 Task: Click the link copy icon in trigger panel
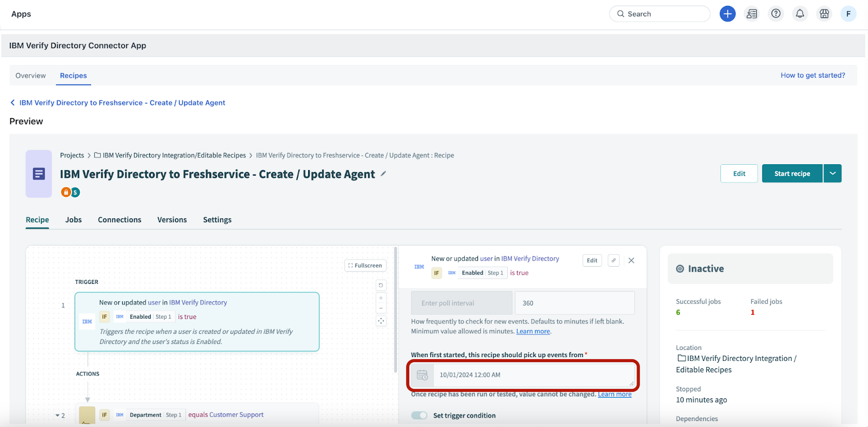tap(614, 260)
